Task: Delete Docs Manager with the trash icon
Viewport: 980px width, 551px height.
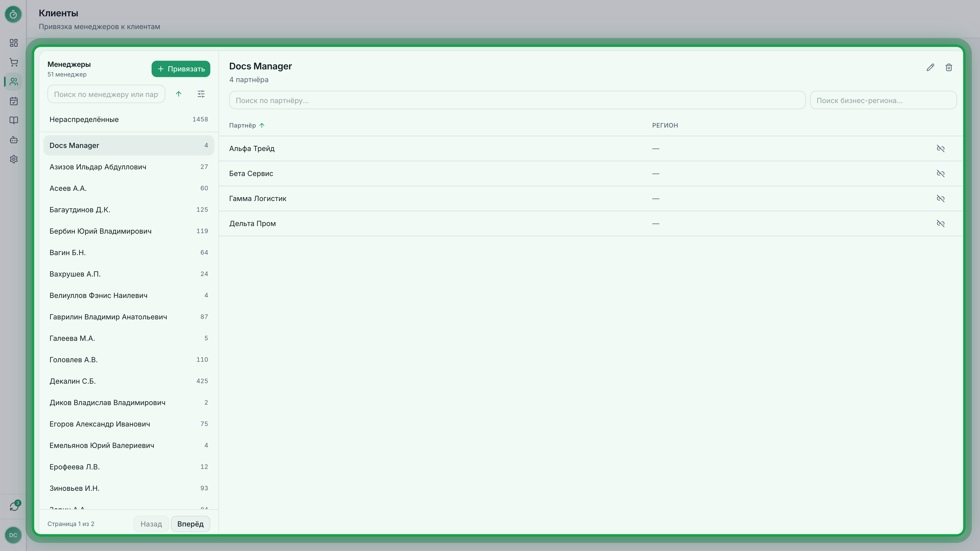Action: (x=949, y=67)
